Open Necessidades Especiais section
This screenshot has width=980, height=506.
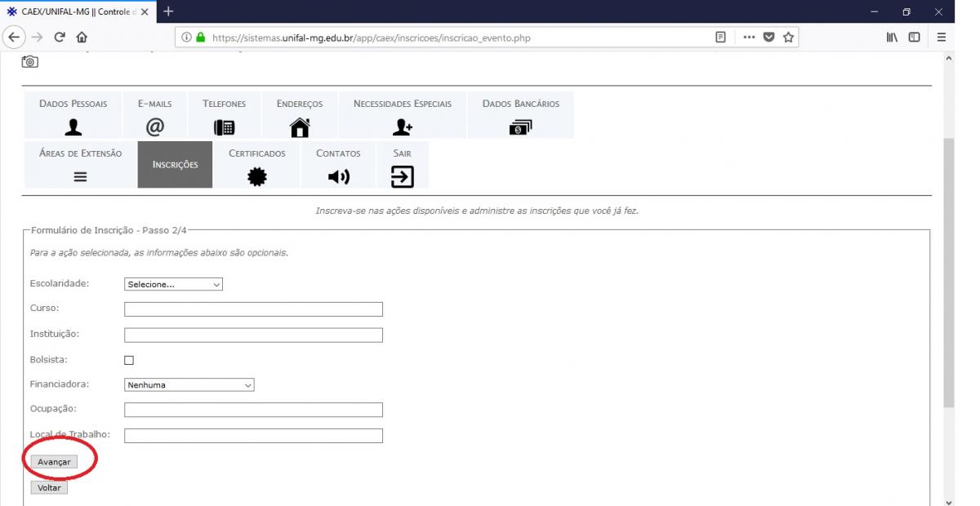(x=403, y=115)
